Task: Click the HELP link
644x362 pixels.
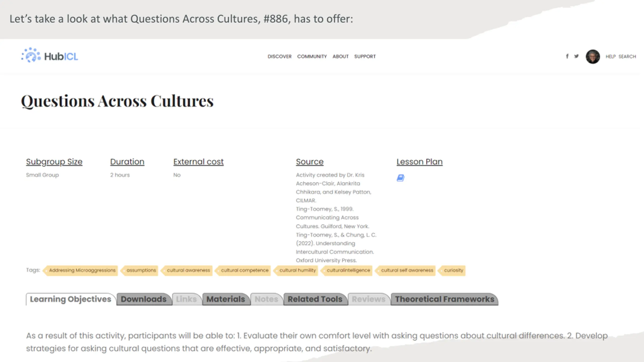Action: point(611,57)
